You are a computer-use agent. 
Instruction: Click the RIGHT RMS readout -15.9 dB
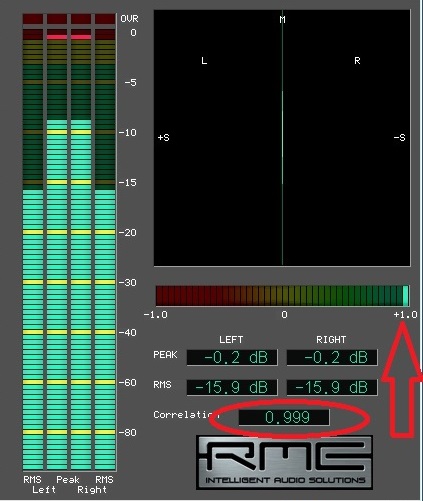(332, 387)
